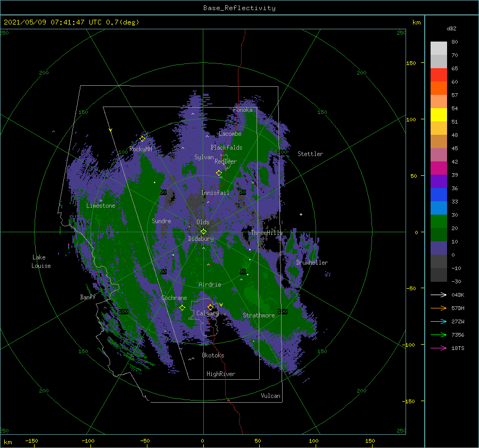The width and height of the screenshot is (479, 448).
Task: Click the green 7356 arrow legend icon
Action: [439, 335]
